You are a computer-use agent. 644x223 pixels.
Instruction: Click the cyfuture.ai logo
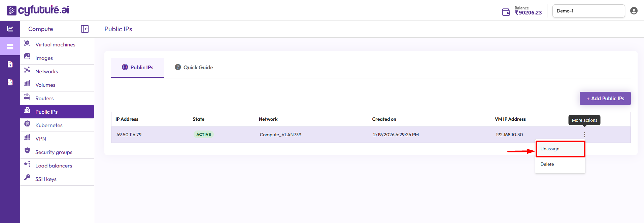(38, 10)
